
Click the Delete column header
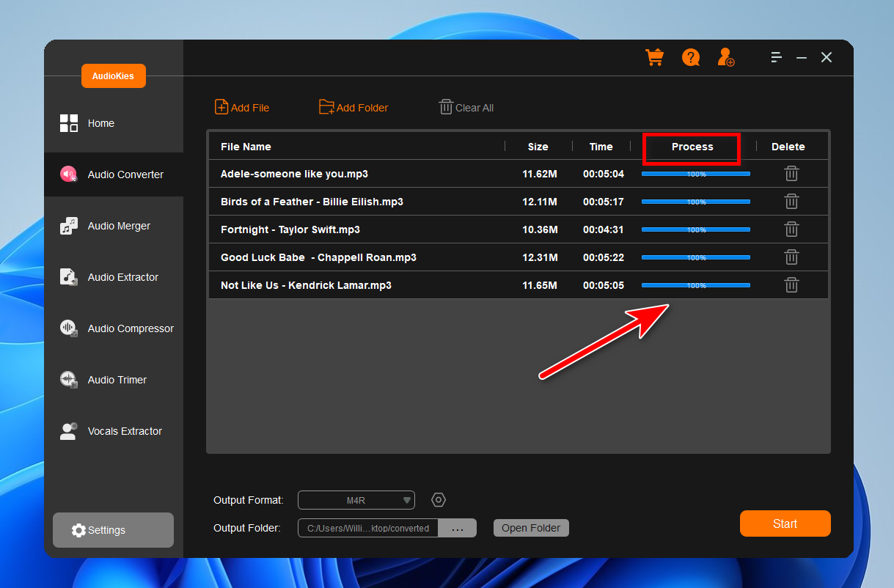[x=788, y=147]
